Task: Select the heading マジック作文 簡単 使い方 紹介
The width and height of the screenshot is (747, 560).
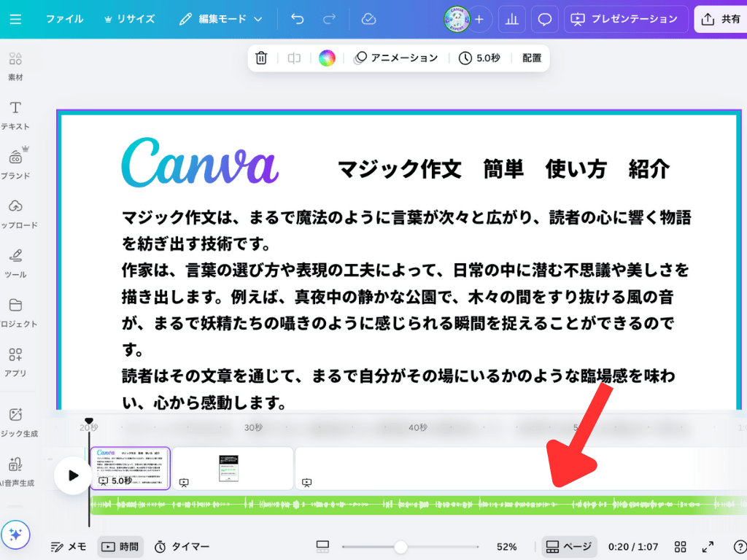Action: tap(503, 169)
